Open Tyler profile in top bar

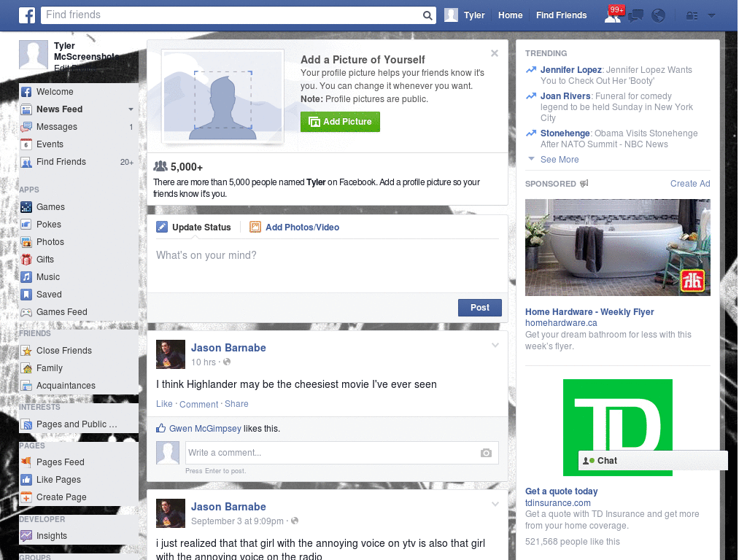click(x=465, y=15)
